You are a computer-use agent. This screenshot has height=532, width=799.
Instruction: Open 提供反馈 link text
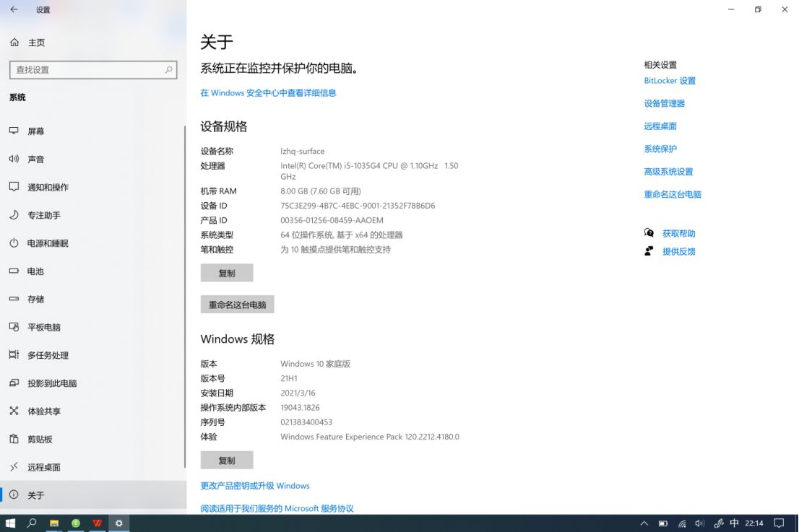point(679,251)
